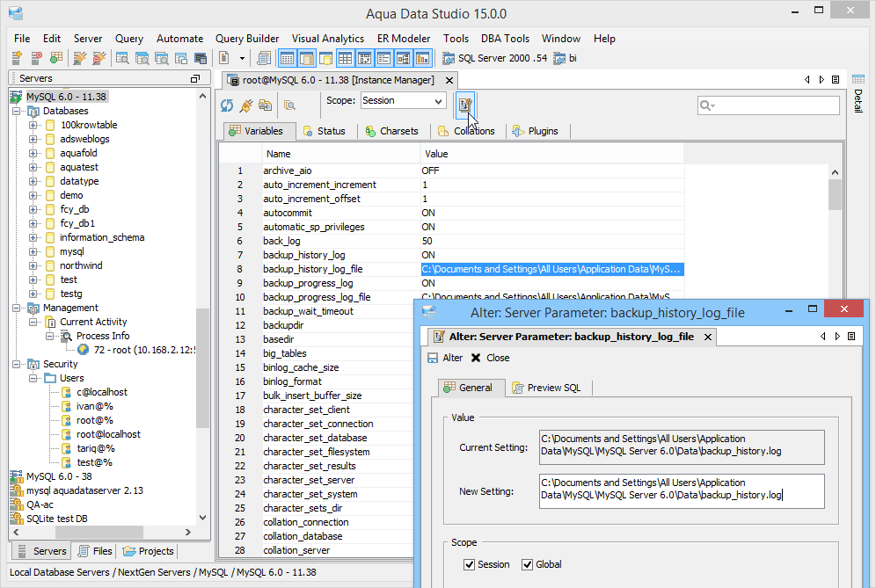Click the bi server shortcut icon
The width and height of the screenshot is (876, 588).
[x=559, y=58]
